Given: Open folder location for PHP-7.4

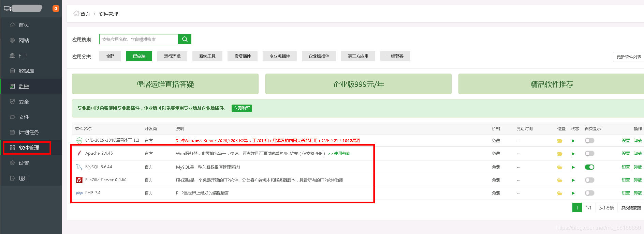Looking at the screenshot, I should click(x=560, y=193).
